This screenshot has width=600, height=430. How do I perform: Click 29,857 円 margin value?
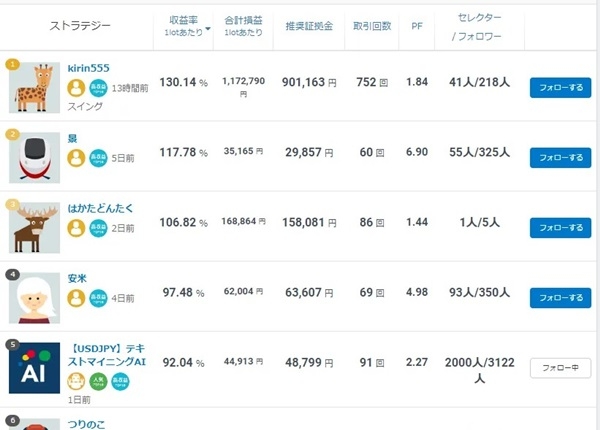309,152
